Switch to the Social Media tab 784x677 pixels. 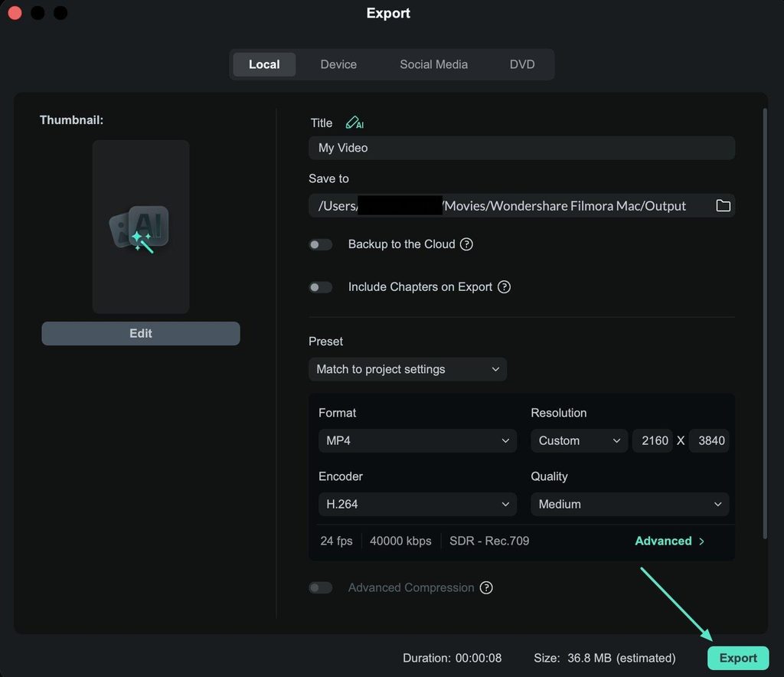click(433, 64)
